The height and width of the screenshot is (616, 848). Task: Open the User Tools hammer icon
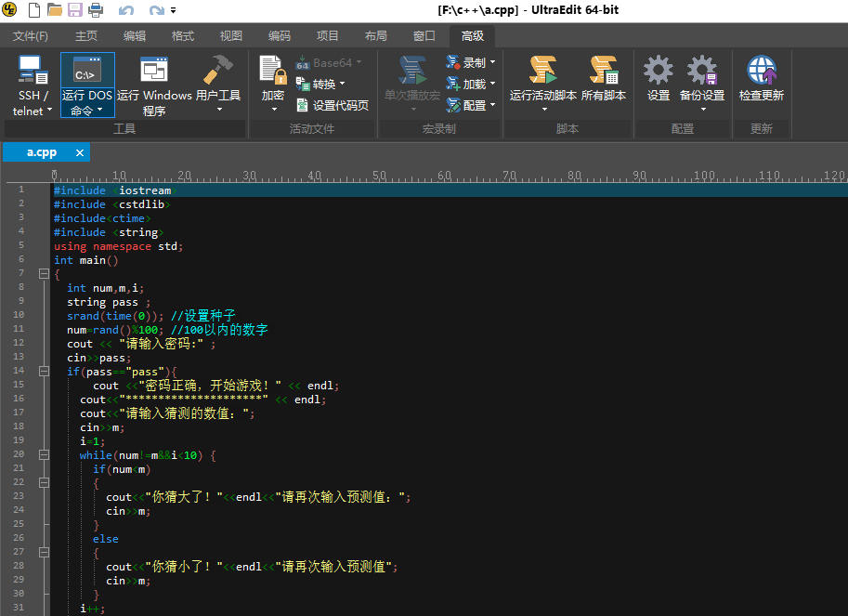[218, 71]
